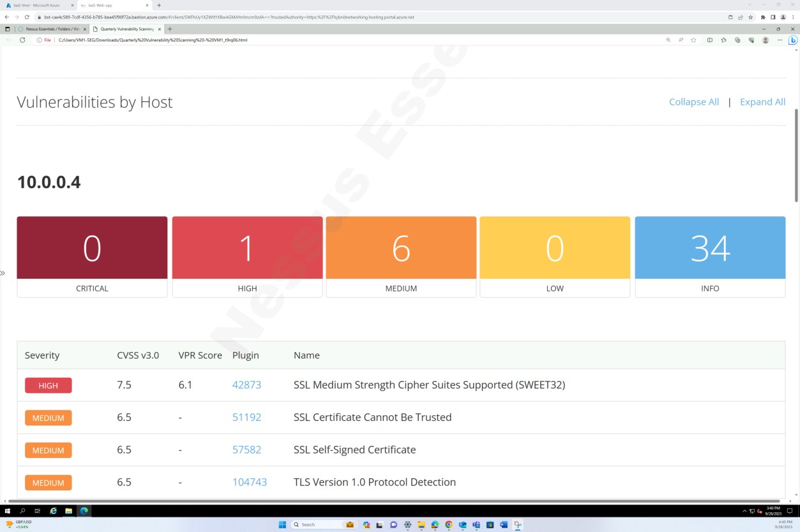
Task: Open new tab in outer Chrome
Action: tap(159, 5)
